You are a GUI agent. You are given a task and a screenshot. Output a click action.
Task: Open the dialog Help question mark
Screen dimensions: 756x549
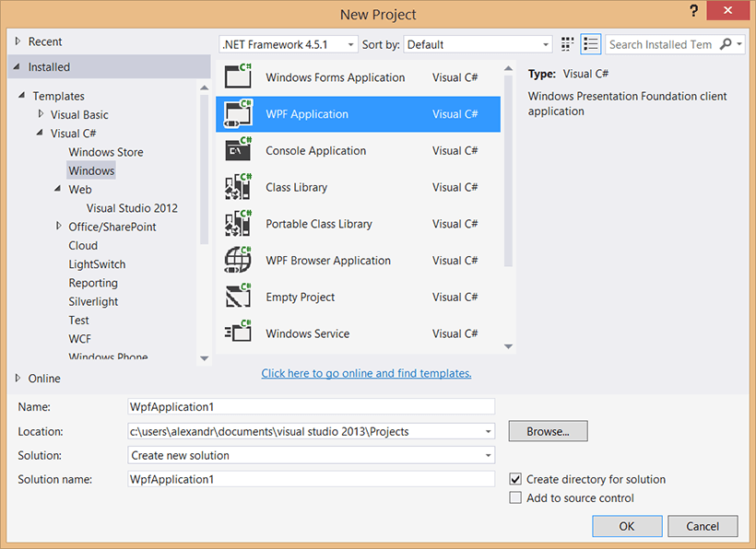tap(694, 11)
